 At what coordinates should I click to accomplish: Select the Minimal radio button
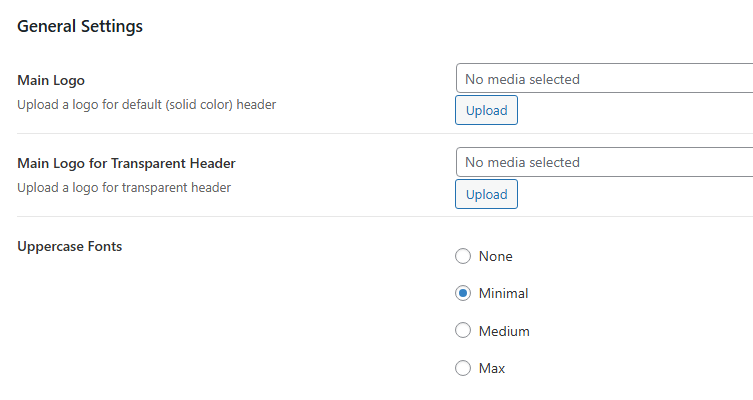pyautogui.click(x=463, y=294)
